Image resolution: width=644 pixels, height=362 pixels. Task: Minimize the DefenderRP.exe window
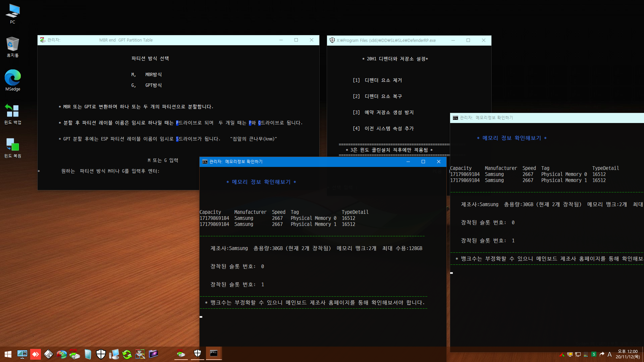[453, 40]
